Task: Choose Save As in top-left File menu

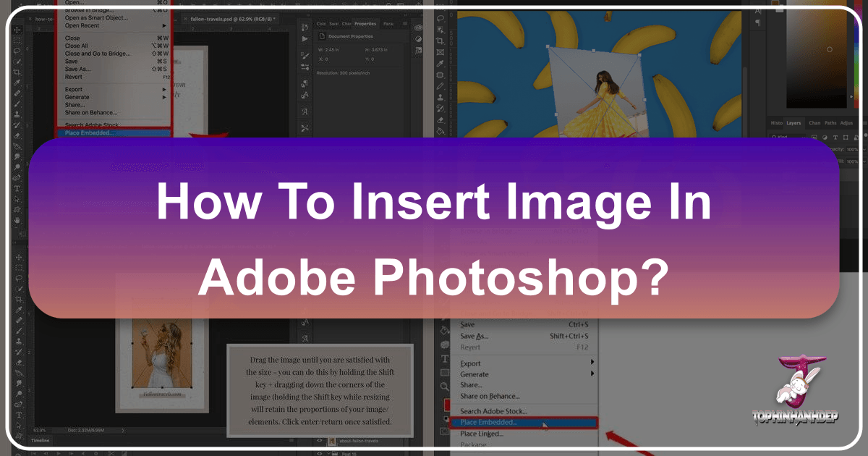Action: coord(77,69)
